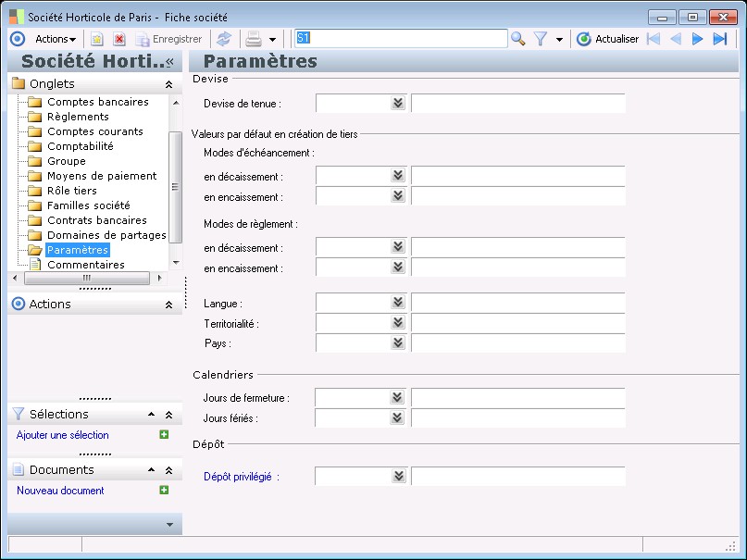Open Contrats bancaires item

point(97,220)
